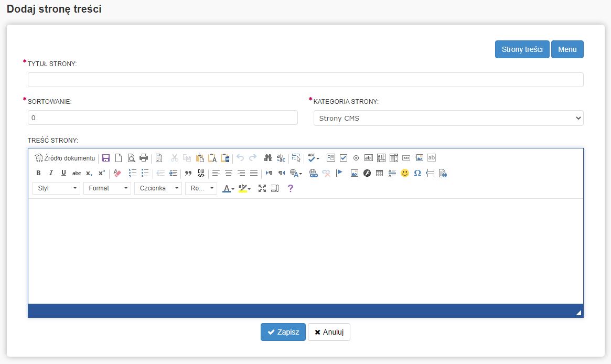Click Anuluj to cancel
The height and width of the screenshot is (364, 611).
tap(329, 332)
